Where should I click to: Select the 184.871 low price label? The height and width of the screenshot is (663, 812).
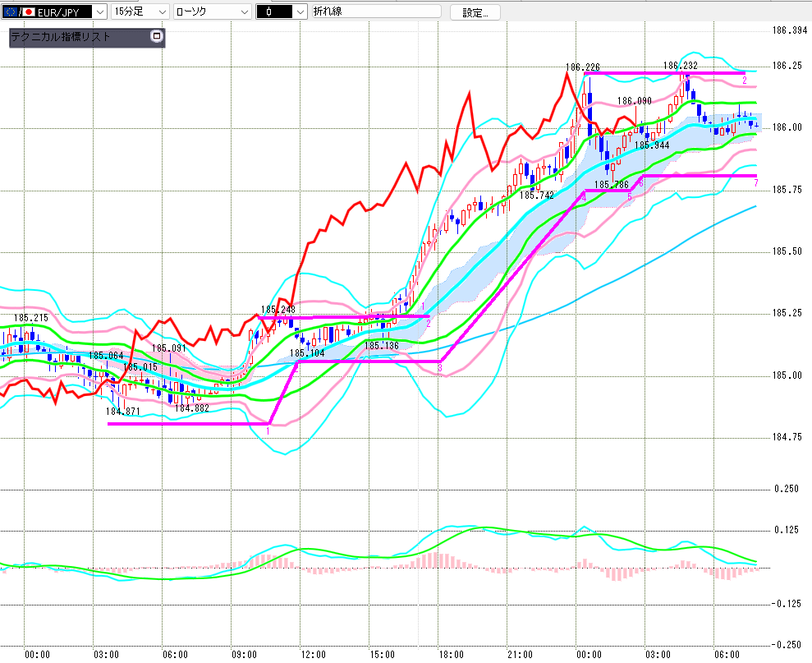tap(123, 411)
